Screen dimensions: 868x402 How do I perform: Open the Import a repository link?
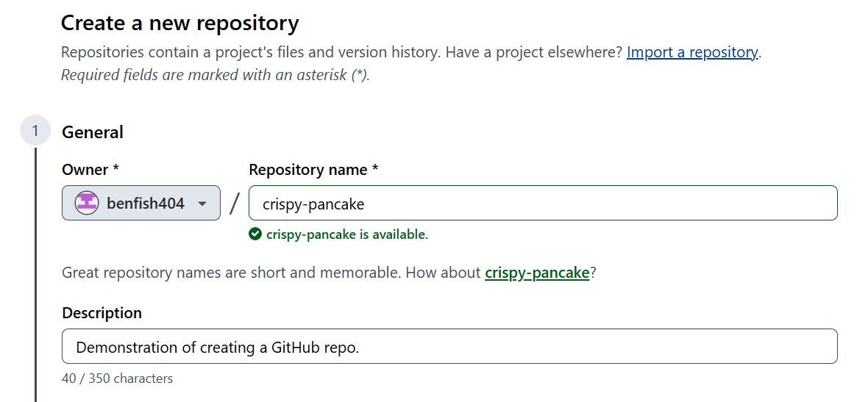click(692, 52)
